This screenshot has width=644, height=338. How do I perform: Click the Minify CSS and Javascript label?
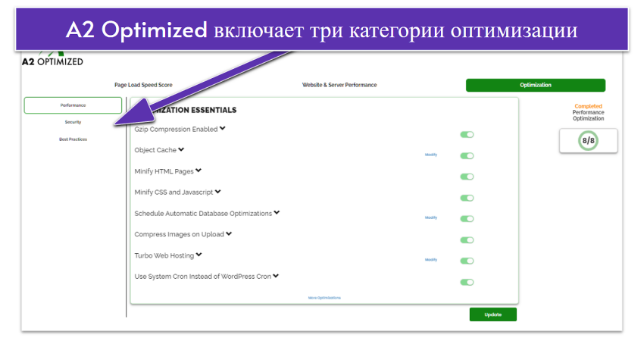point(174,192)
